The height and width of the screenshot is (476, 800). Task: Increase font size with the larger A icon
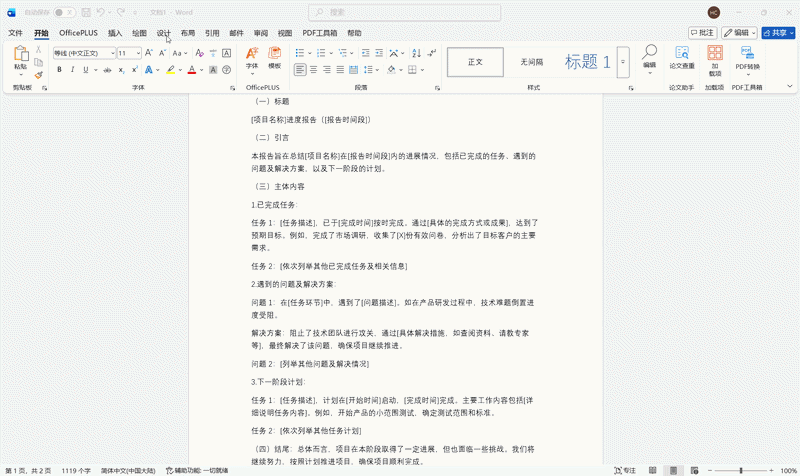148,53
